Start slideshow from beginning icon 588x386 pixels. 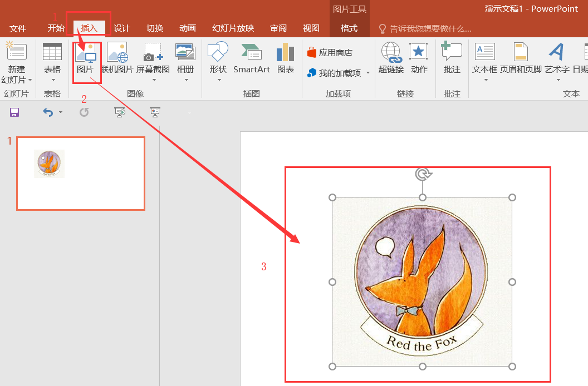point(120,112)
